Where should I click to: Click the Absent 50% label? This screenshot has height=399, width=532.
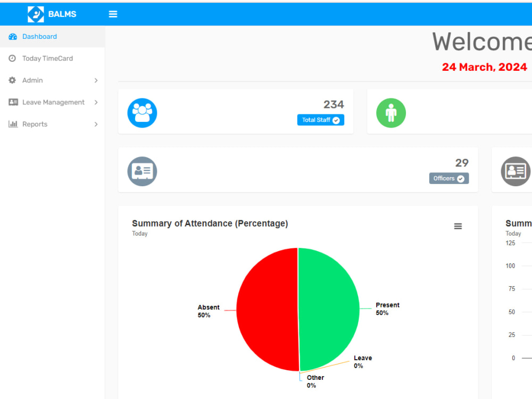coord(209,311)
